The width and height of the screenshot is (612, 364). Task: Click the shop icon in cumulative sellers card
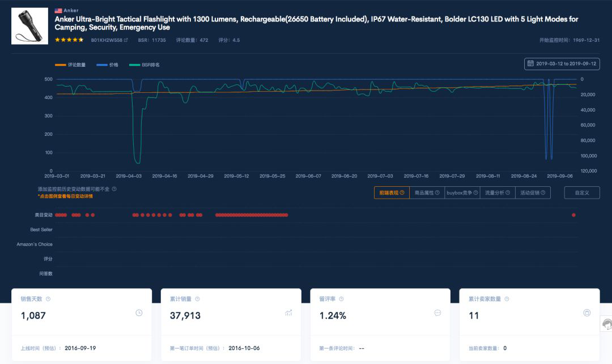586,313
